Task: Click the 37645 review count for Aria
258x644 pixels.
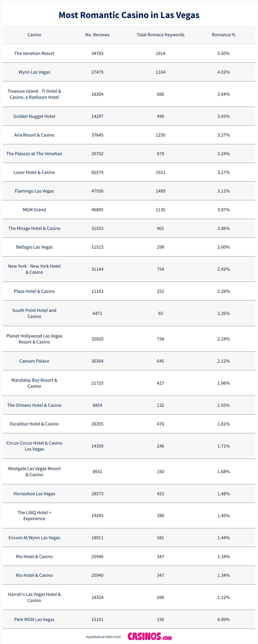Action: 97,135
